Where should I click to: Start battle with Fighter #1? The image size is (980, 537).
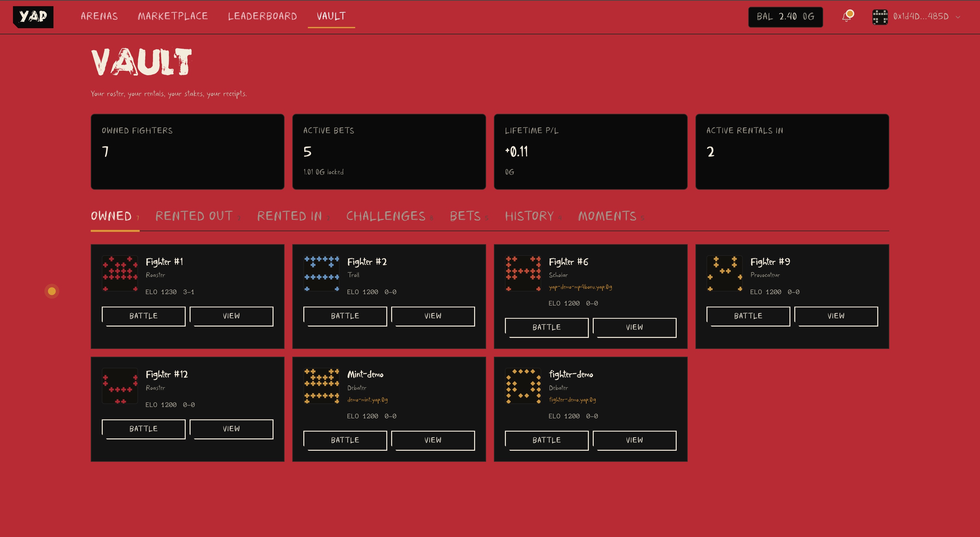click(x=144, y=316)
